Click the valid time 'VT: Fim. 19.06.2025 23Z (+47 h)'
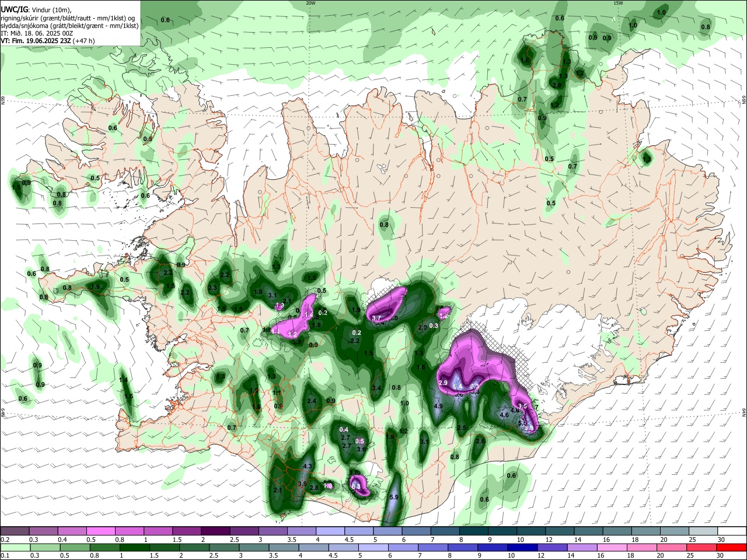Screen dimensions: 747x560 [x=48, y=41]
